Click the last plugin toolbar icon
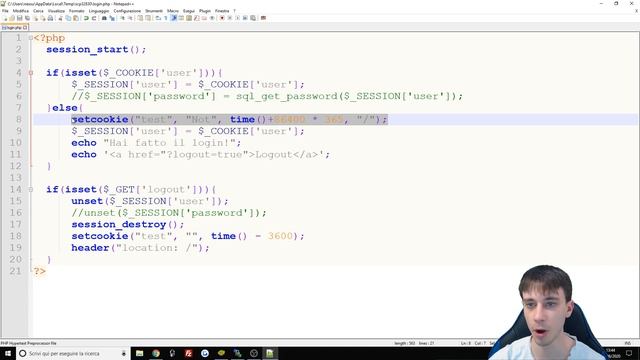The width and height of the screenshot is (640, 360). pyautogui.click(x=263, y=18)
